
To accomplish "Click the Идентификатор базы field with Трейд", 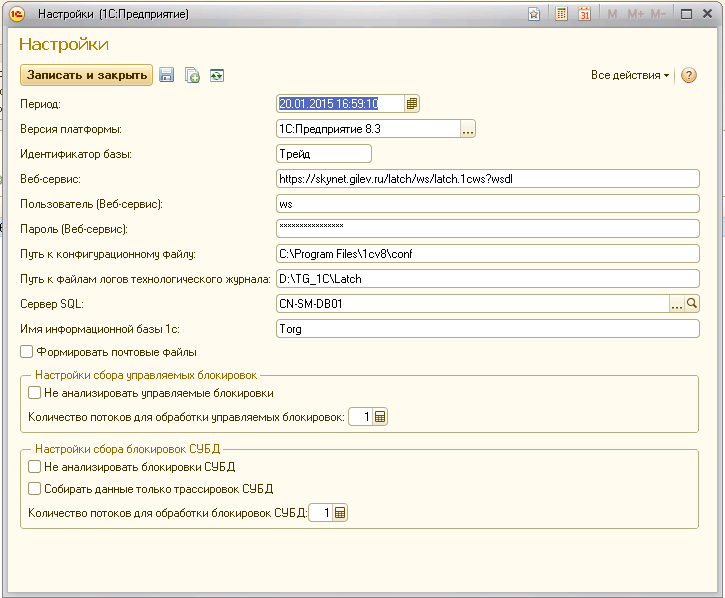I will click(x=324, y=154).
